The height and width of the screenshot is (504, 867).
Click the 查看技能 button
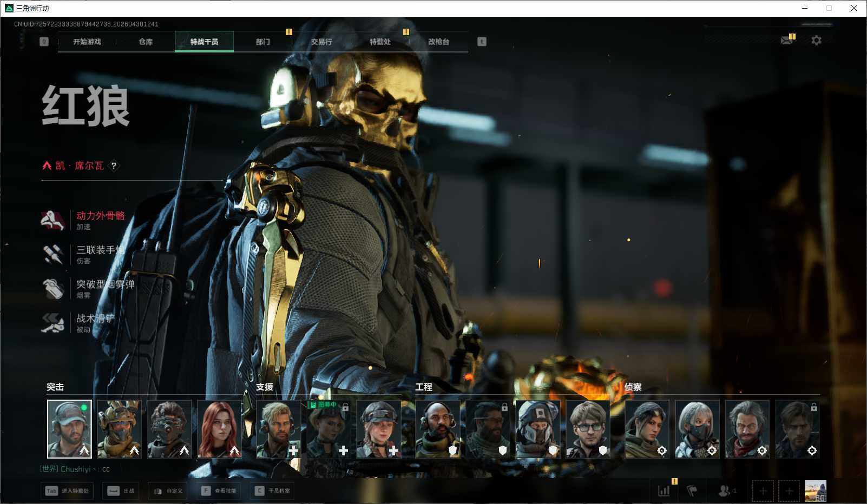[219, 491]
